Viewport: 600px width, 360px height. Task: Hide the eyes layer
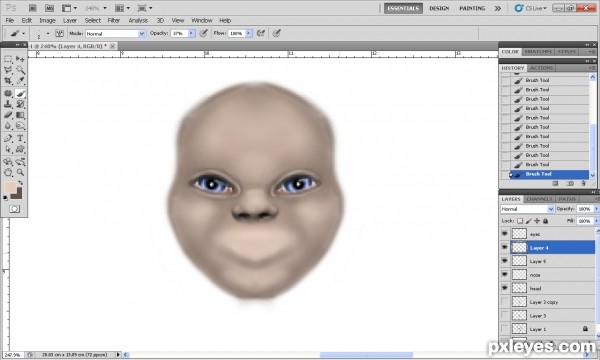point(505,234)
